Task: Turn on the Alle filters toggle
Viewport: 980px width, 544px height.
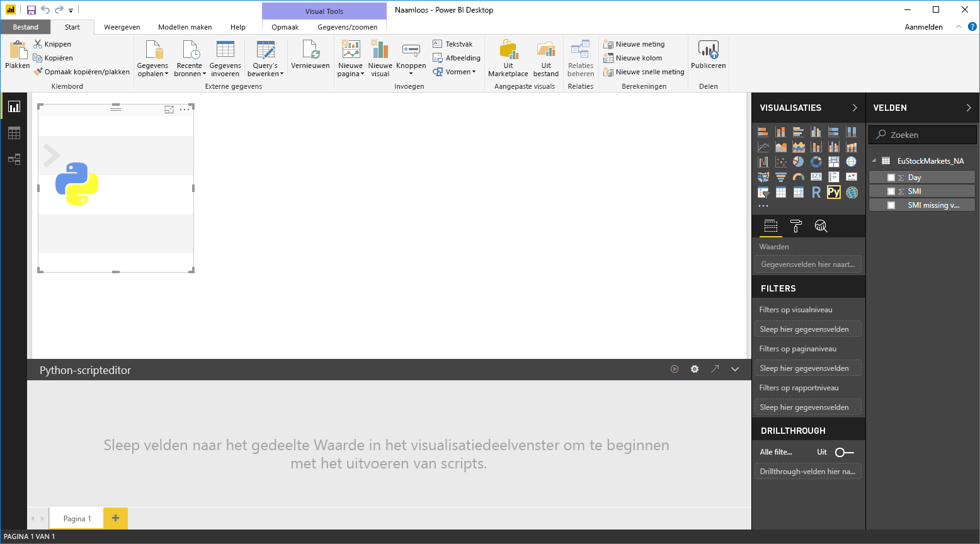Action: tap(845, 452)
